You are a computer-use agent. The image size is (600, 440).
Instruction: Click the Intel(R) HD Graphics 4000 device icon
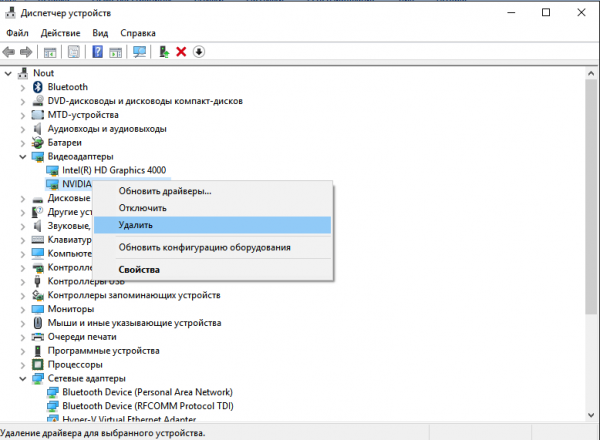tap(52, 170)
